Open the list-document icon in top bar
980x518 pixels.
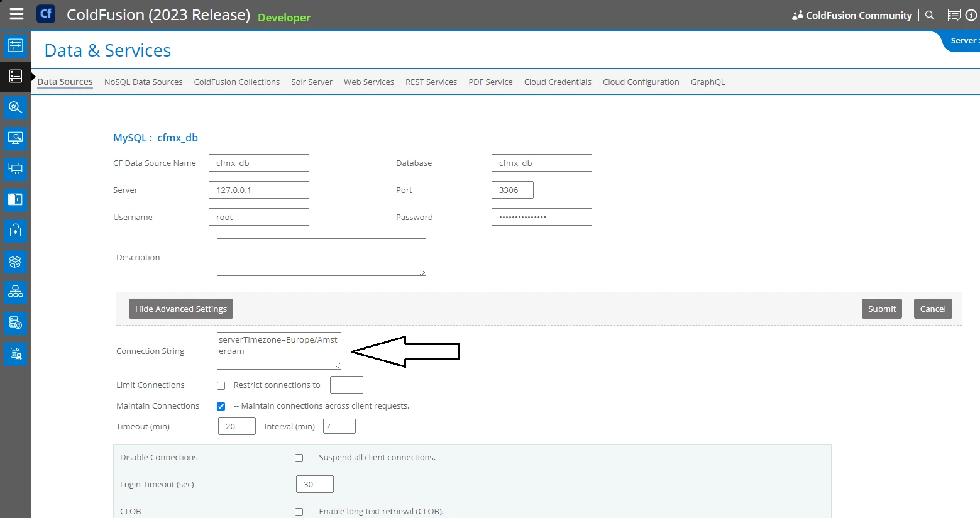[x=954, y=15]
